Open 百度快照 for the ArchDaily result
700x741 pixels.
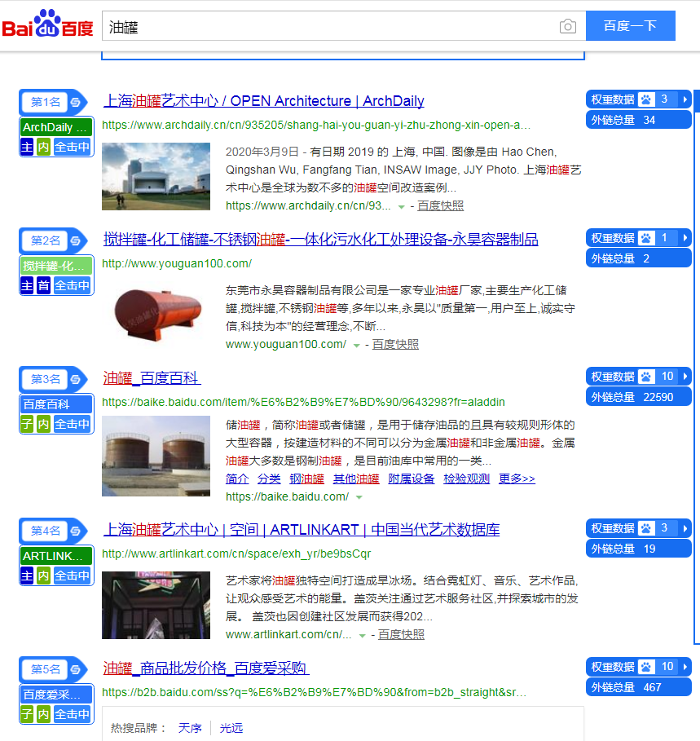point(440,206)
